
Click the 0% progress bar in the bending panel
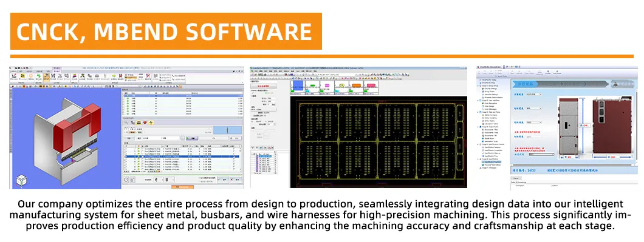tap(214, 138)
